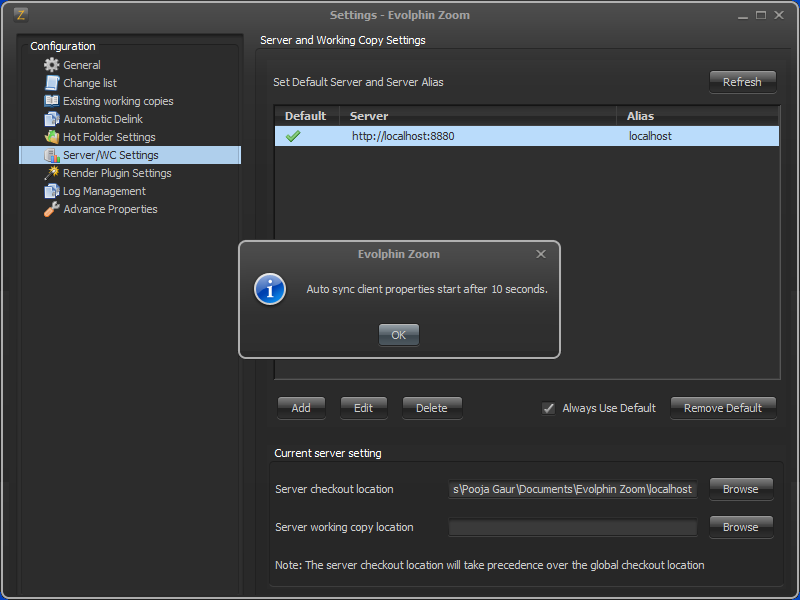
Task: Click the Hot Folder Settings icon
Action: click(52, 137)
